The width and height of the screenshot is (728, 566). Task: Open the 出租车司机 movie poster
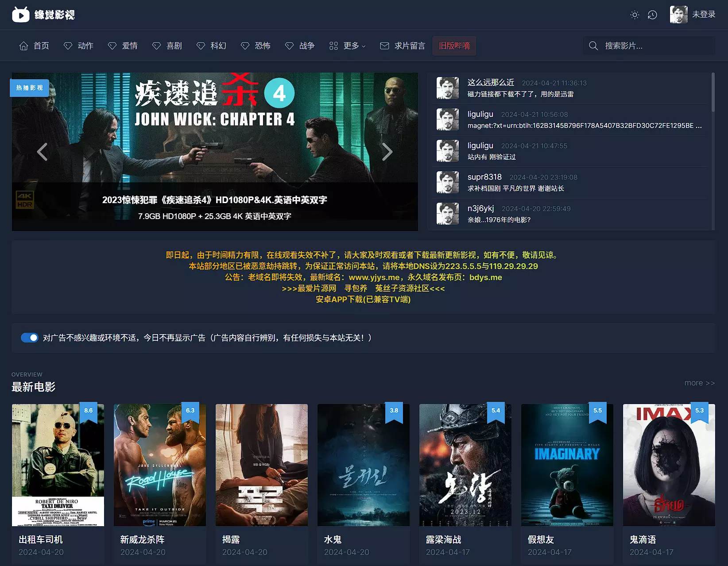pos(58,465)
